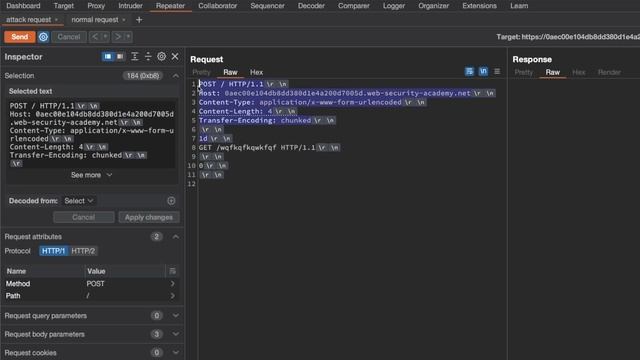Click the greyed Cancel button beside Send
Image resolution: width=640 pixels, height=360 pixels.
point(69,37)
